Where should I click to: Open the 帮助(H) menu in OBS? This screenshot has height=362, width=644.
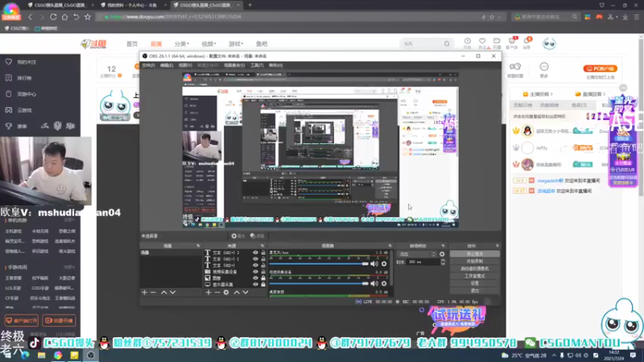[275, 65]
